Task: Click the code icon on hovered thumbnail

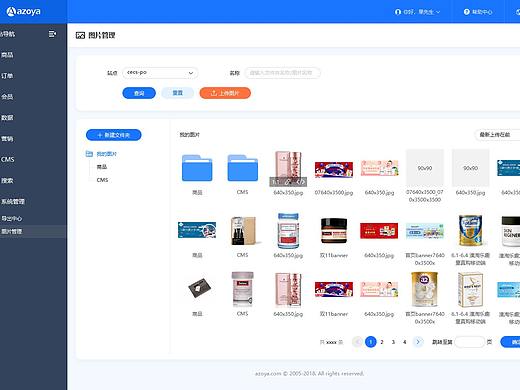Action: (300, 182)
